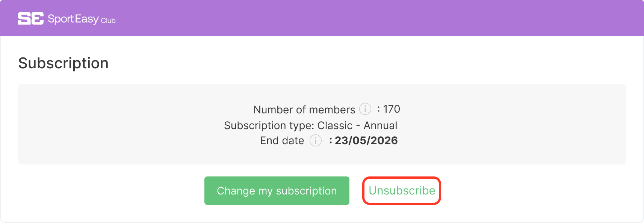Click the circled i next to 23/05/2026
Screen dimensions: 644x223
click(x=315, y=141)
